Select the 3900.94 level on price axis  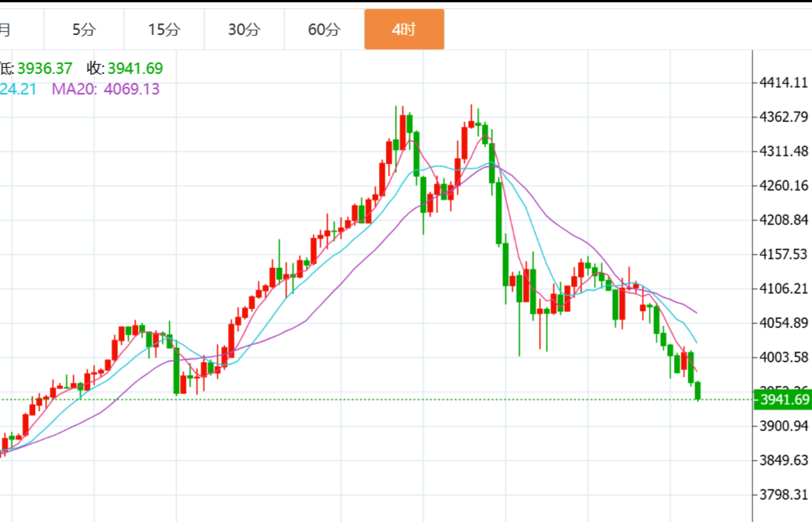coord(784,426)
